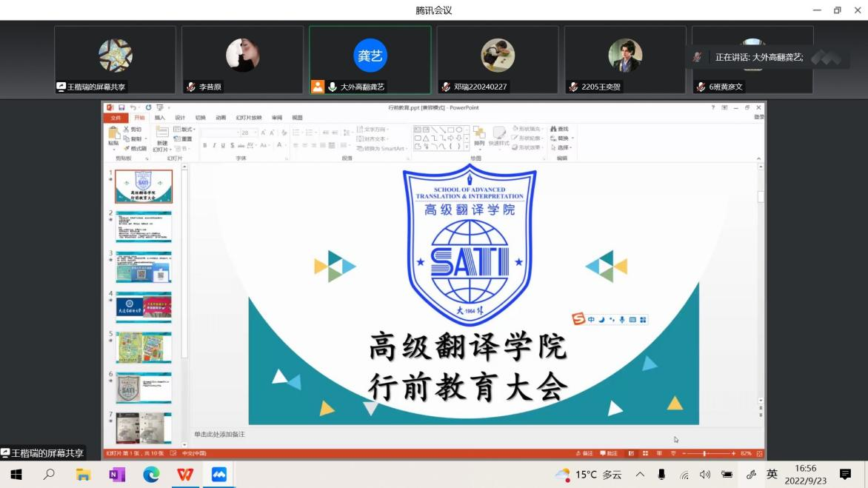Open the Find (查找) binoculars tool
The width and height of the screenshot is (868, 488).
[559, 129]
